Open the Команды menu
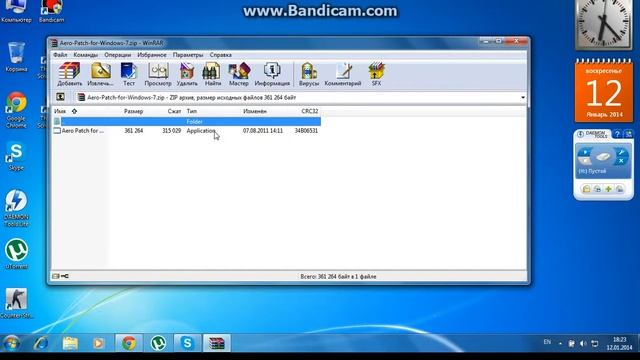 [85, 55]
